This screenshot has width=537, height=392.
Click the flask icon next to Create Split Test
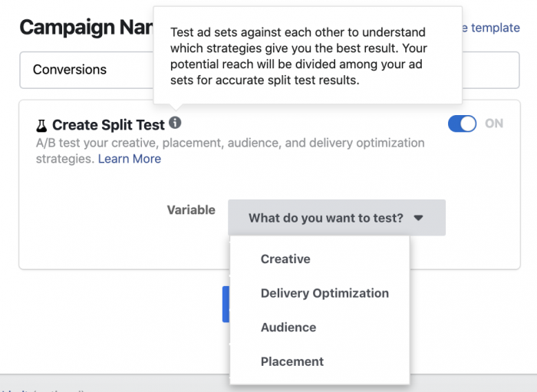tap(41, 126)
